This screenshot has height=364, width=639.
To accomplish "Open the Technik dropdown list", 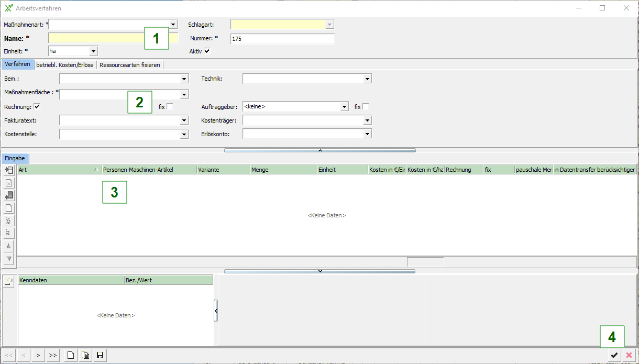I will pyautogui.click(x=367, y=79).
